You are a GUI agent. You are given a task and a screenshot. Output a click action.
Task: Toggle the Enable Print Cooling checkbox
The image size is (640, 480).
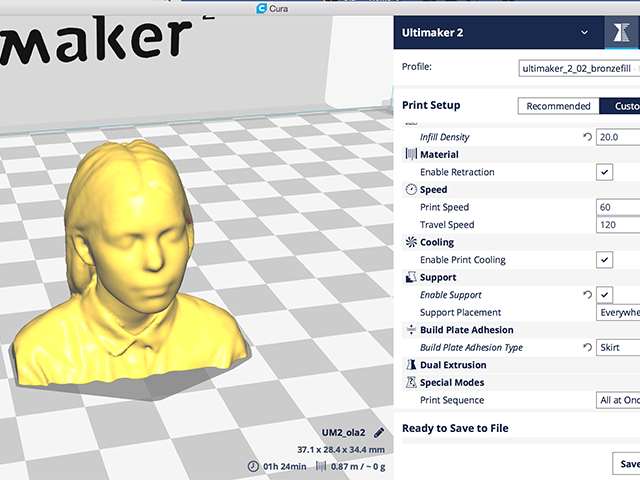click(x=604, y=260)
